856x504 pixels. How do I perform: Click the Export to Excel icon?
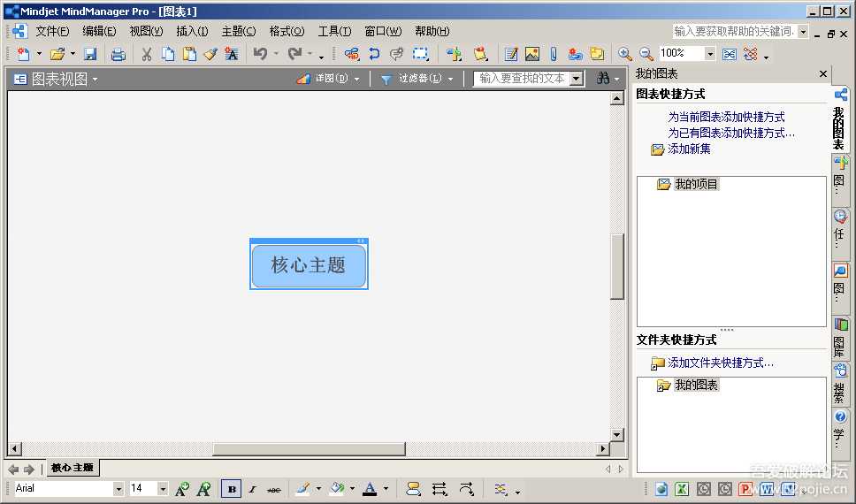[683, 489]
